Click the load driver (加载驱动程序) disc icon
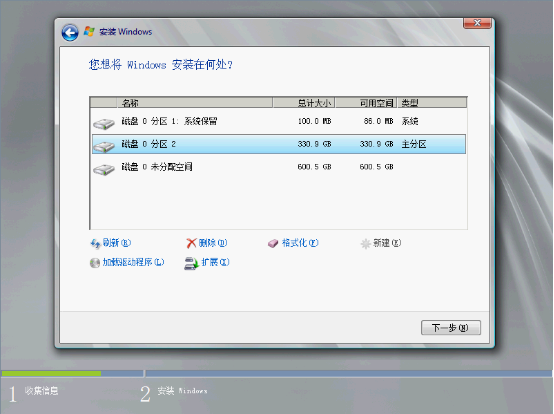 pos(95,263)
